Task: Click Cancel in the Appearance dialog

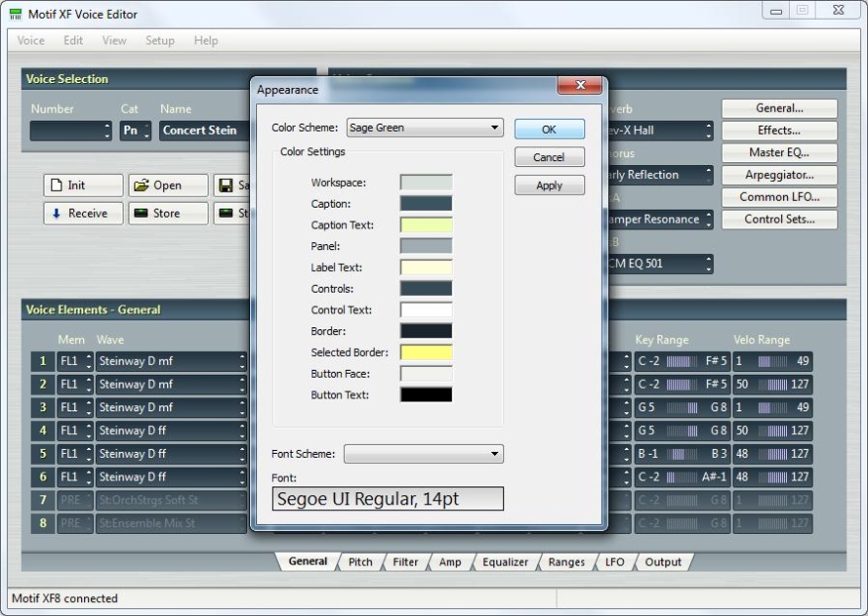Action: coord(549,157)
